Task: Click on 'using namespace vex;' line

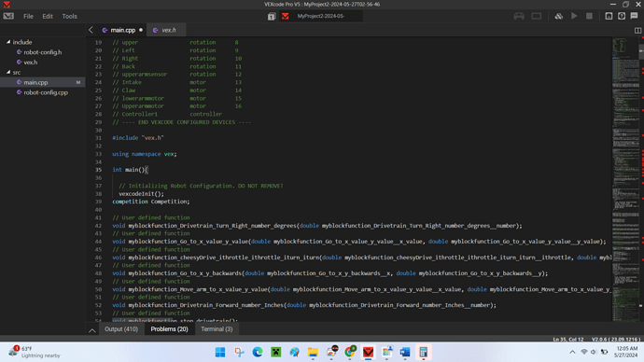Action: point(144,154)
